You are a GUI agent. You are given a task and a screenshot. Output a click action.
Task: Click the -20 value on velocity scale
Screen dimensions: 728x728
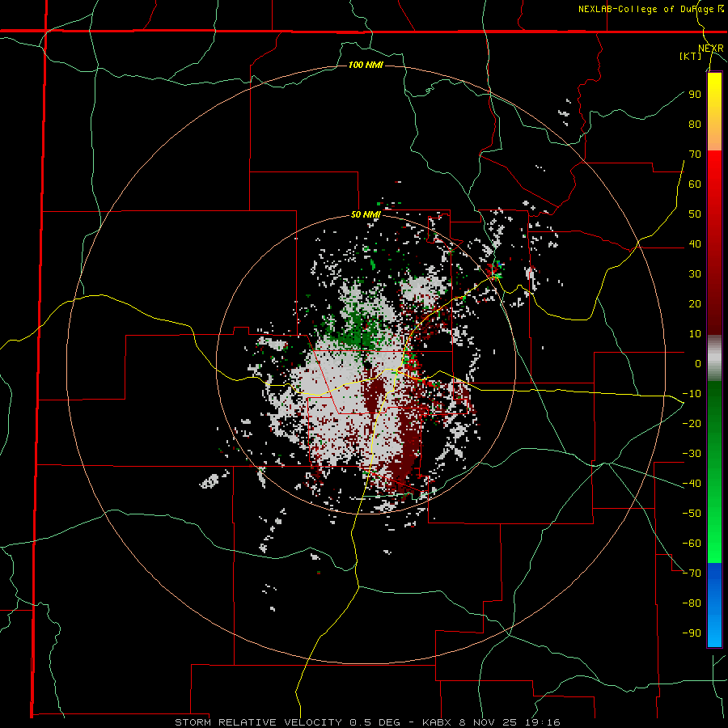(x=692, y=424)
